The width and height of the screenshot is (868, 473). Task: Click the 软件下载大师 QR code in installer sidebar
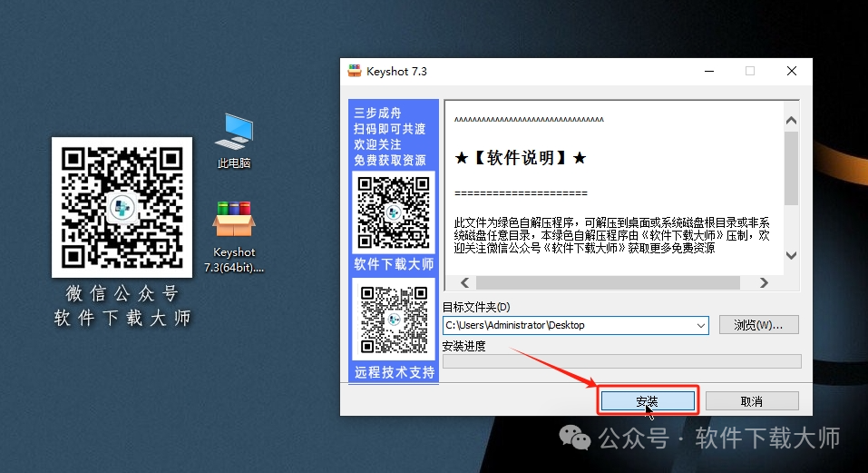(394, 212)
